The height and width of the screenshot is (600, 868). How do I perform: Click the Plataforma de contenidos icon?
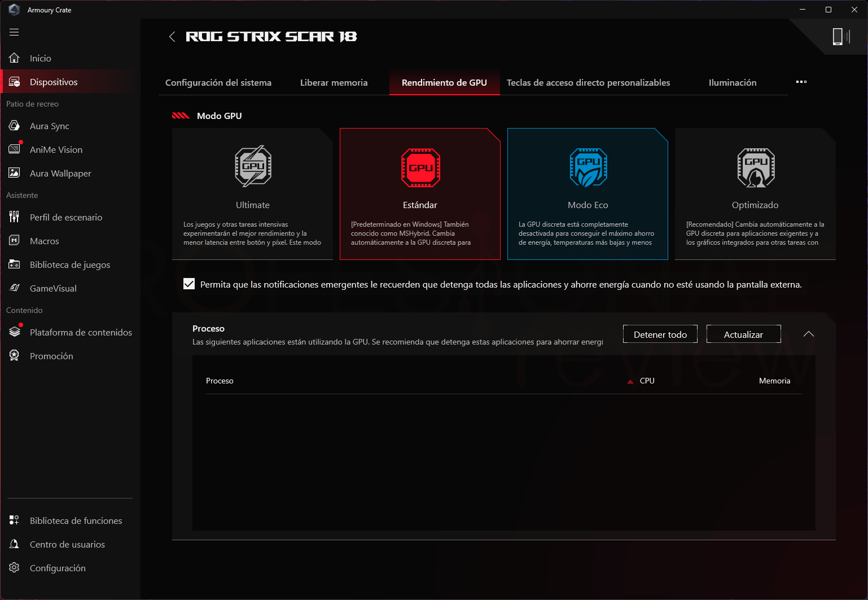pos(15,332)
